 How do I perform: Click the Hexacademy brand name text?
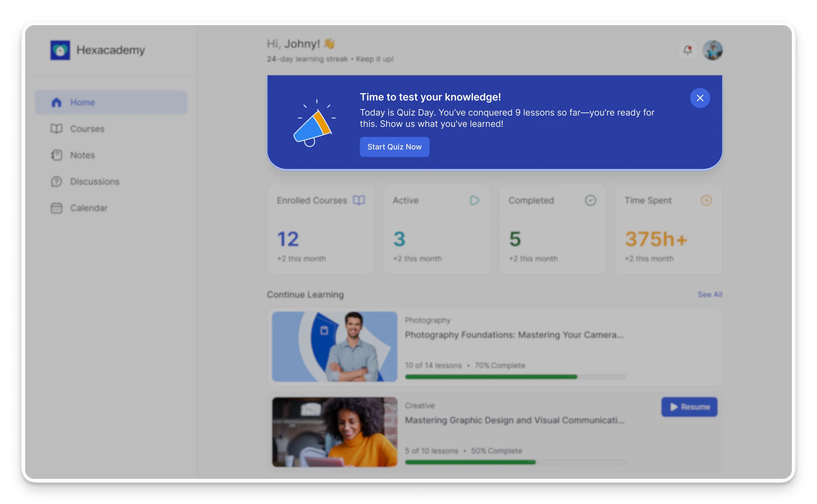click(x=111, y=50)
